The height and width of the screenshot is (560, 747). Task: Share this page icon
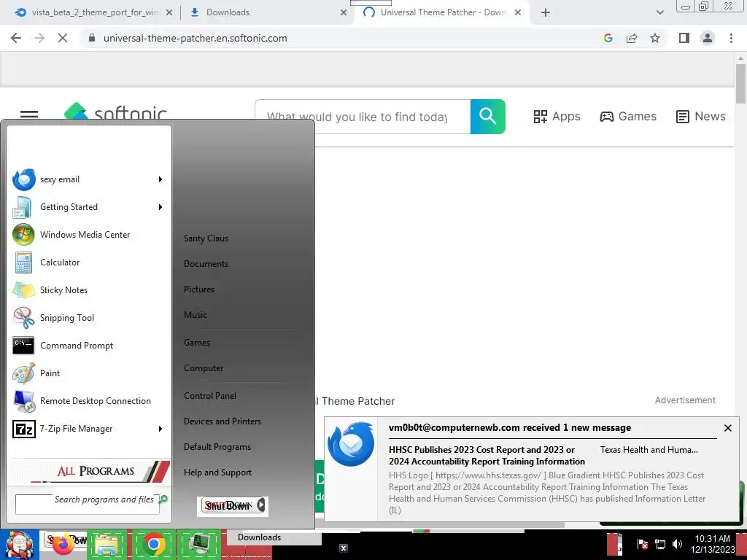tap(632, 38)
